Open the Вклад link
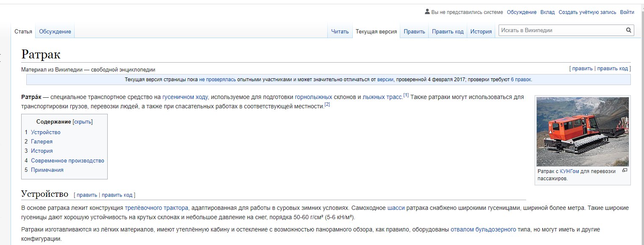Image resolution: width=644 pixels, height=245 pixels. coord(547,12)
